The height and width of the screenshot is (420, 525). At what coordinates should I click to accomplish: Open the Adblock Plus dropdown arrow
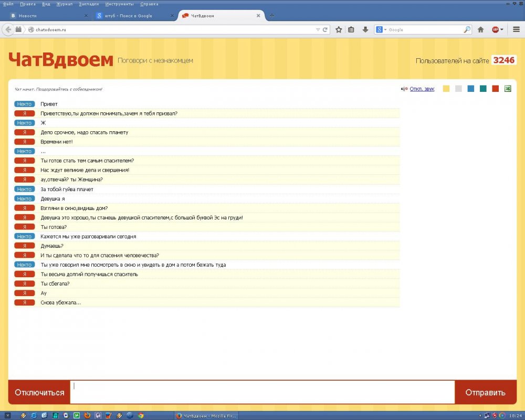(x=502, y=30)
